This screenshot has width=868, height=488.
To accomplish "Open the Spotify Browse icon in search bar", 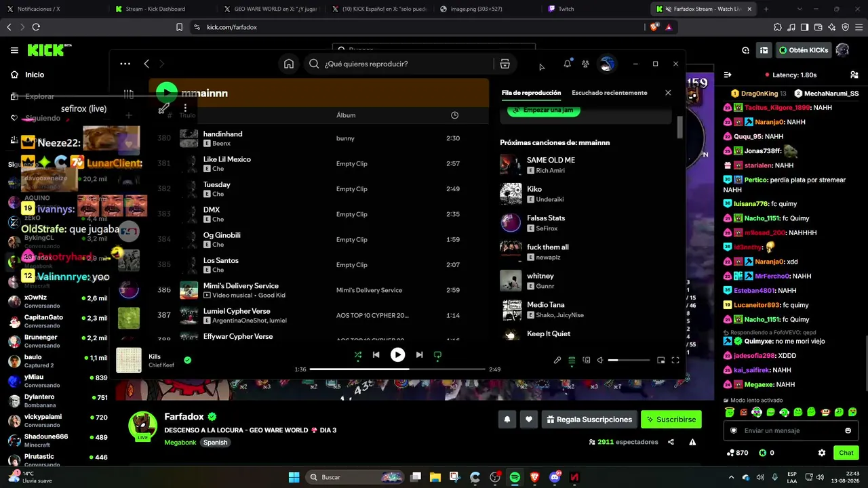I will click(505, 64).
